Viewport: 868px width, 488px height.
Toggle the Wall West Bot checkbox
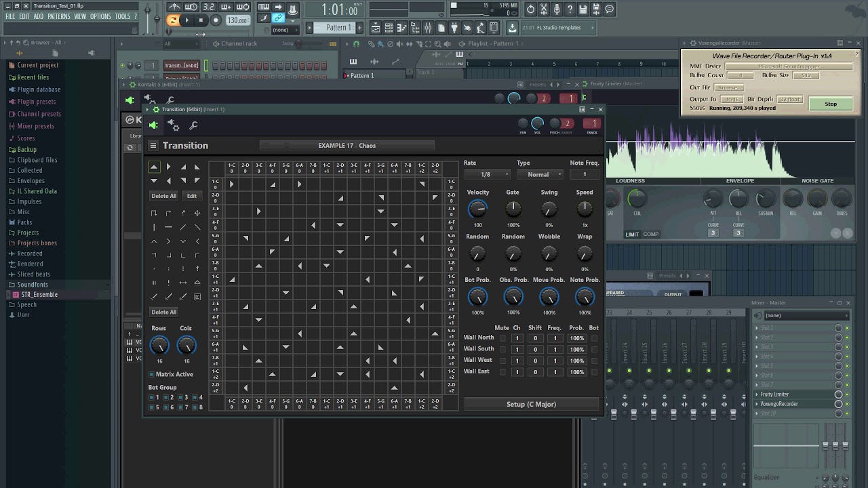[595, 361]
